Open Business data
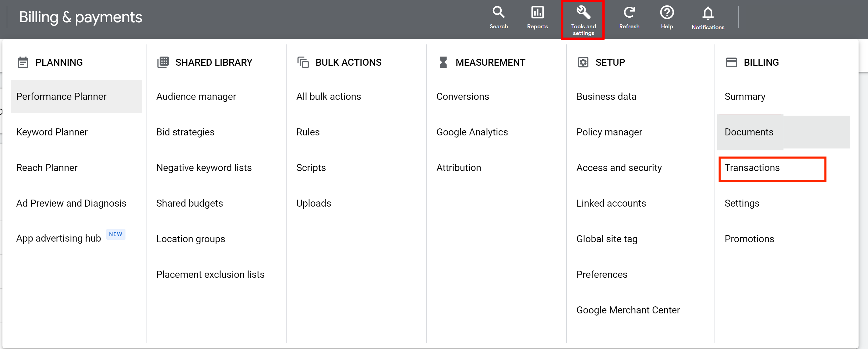The width and height of the screenshot is (868, 349). (606, 96)
